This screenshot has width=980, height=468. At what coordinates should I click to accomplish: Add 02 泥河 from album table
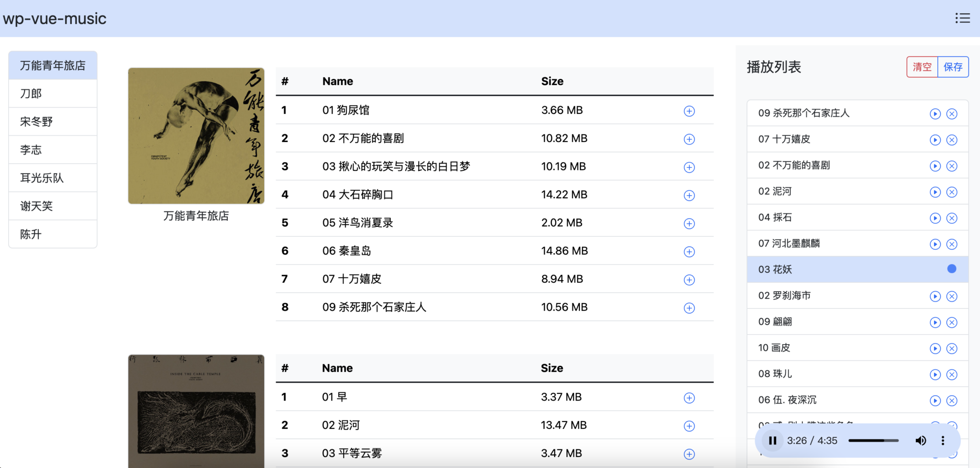pos(689,426)
